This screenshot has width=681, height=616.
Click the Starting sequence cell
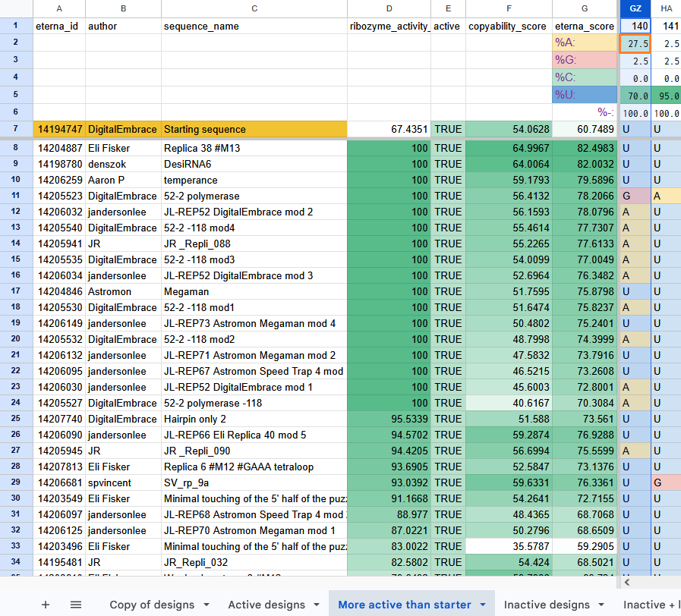click(x=254, y=130)
